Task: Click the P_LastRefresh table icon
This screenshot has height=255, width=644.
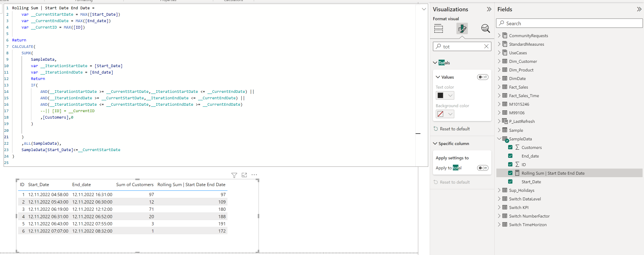Action: tap(505, 121)
